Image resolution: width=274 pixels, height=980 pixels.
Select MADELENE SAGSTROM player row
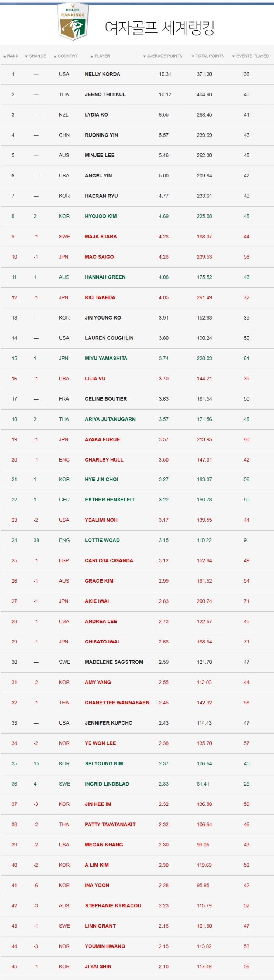137,662
